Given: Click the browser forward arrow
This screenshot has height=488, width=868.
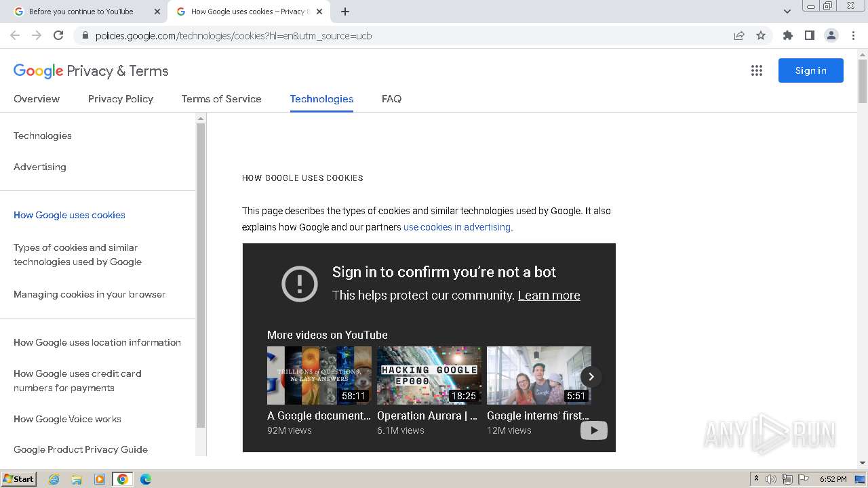Looking at the screenshot, I should (x=37, y=35).
